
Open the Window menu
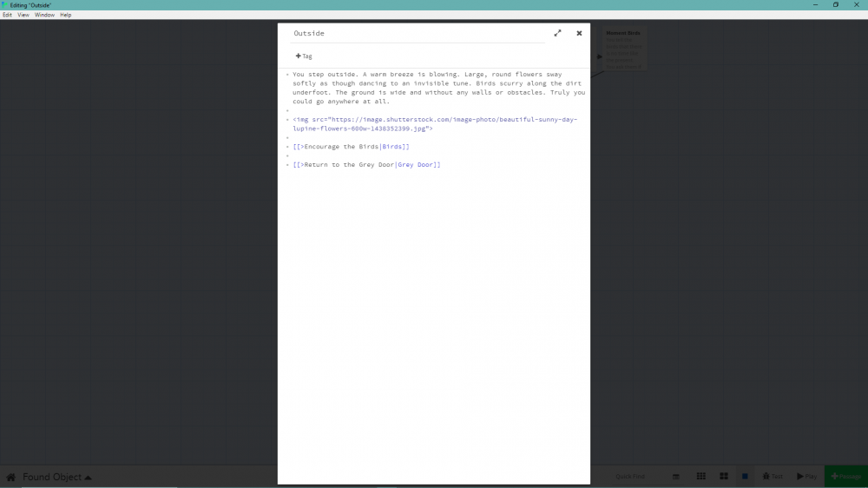tap(44, 15)
